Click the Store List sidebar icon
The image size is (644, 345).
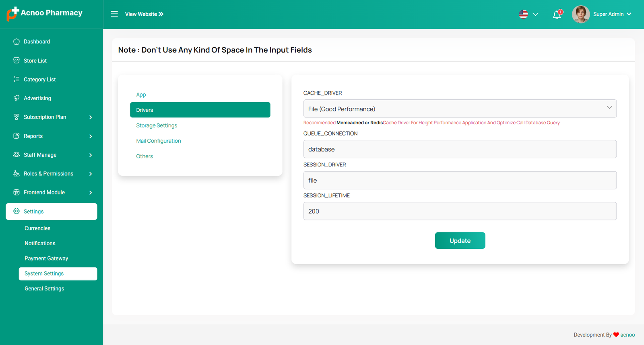coord(17,61)
